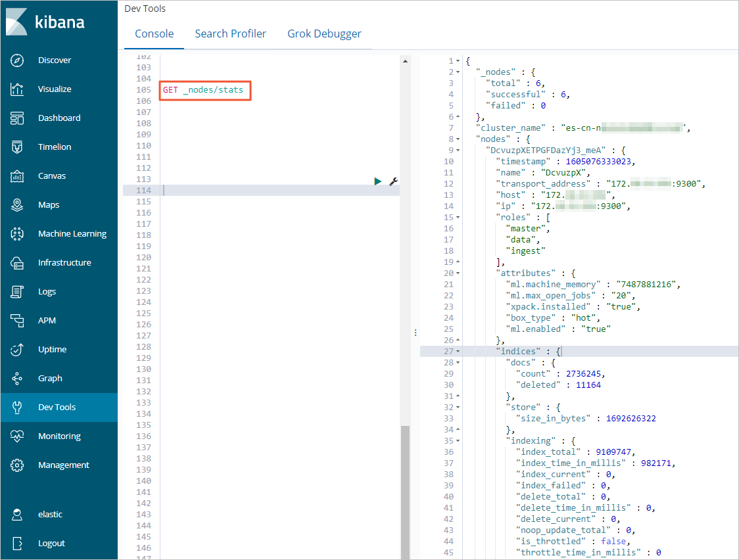
Task: Click "timestamp" value 1605076333023
Action: coord(598,162)
